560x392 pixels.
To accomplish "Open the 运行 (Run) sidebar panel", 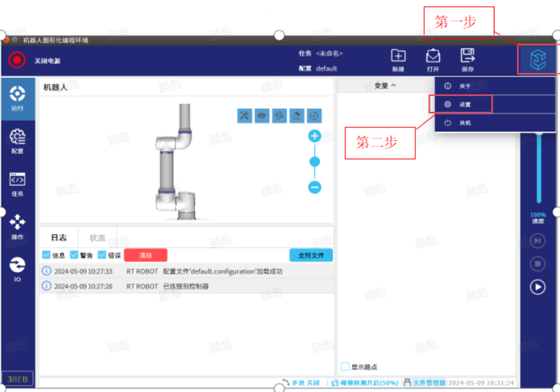I will 18,97.
